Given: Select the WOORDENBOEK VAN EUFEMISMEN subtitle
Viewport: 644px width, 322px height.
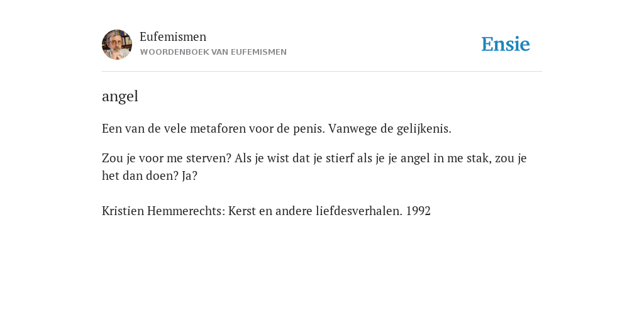Looking at the screenshot, I should 213,52.
